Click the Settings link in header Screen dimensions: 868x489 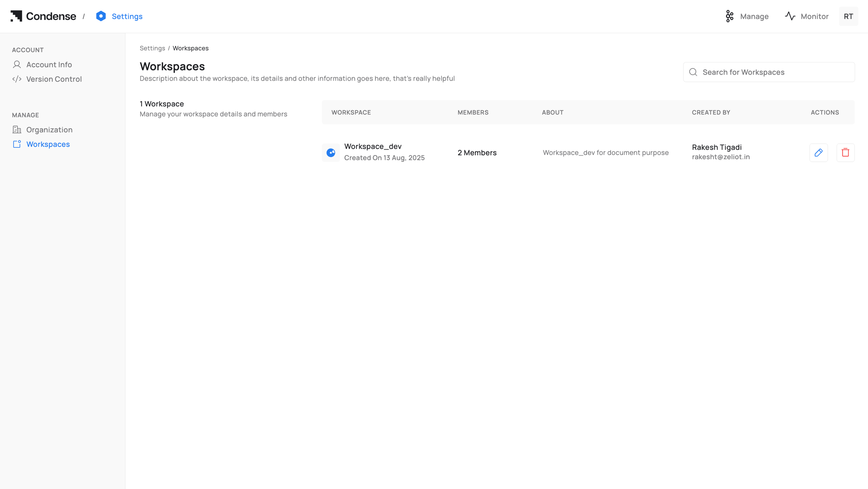[127, 16]
